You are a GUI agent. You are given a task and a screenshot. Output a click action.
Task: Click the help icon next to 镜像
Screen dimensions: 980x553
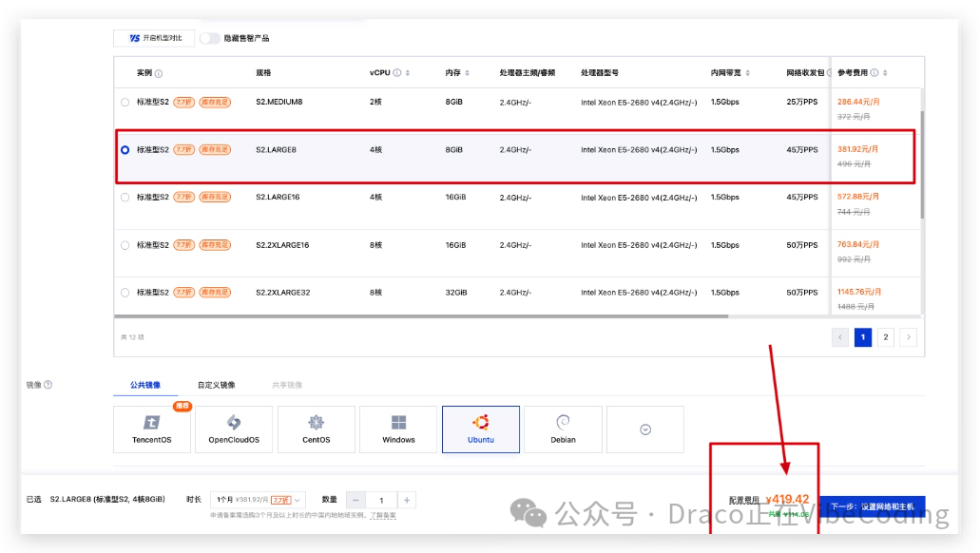click(x=48, y=385)
